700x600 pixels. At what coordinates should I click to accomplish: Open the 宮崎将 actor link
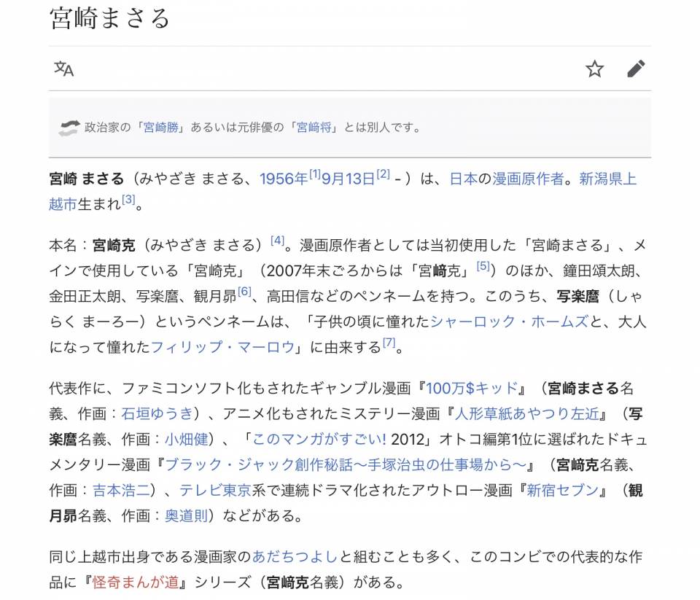click(314, 128)
